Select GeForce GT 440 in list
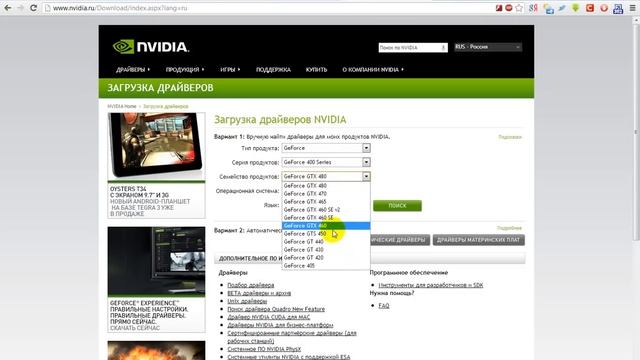Screen dimensions: 640x360 [326, 242]
